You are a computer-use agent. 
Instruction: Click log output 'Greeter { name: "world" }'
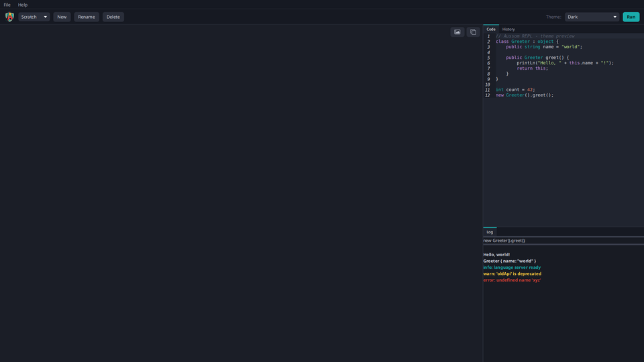[x=509, y=261]
